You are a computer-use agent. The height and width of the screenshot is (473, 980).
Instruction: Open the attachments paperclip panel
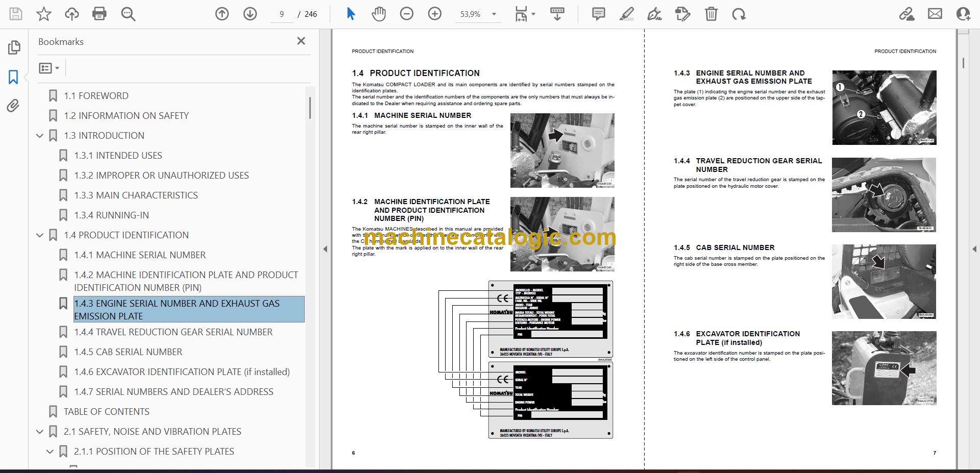point(13,106)
